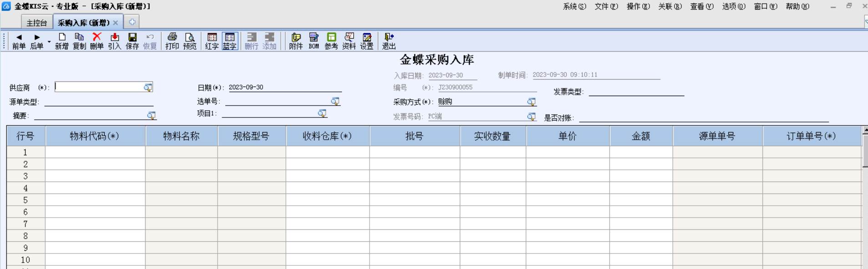This screenshot has height=269, width=868.
Task: Click the 收料仓库(*) column header
Action: pyautogui.click(x=328, y=136)
